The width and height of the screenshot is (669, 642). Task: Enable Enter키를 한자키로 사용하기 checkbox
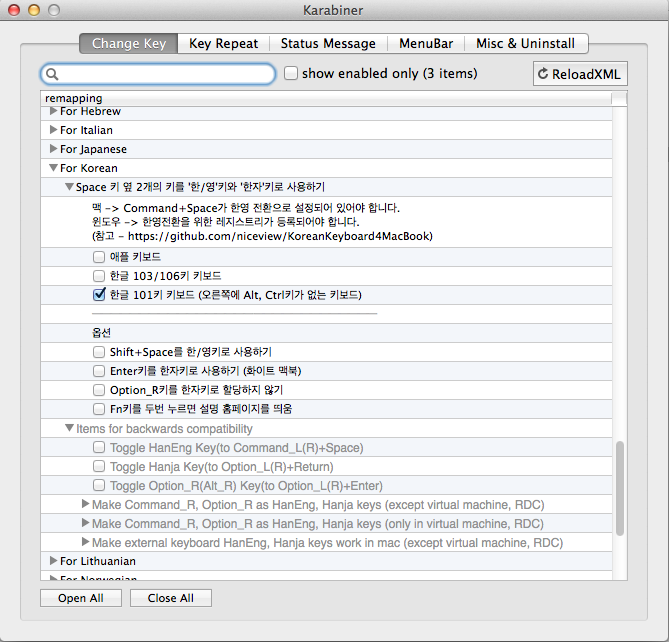[x=99, y=371]
